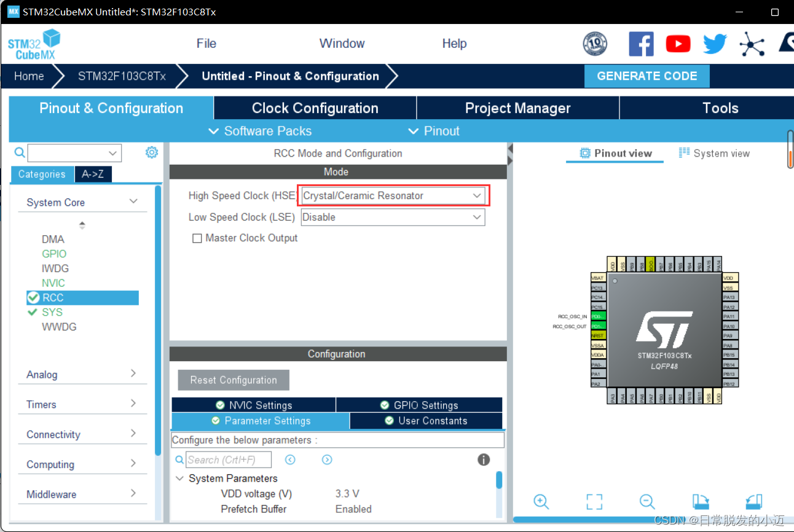Expand the Connectivity category
This screenshot has height=532, width=794.
(133, 434)
